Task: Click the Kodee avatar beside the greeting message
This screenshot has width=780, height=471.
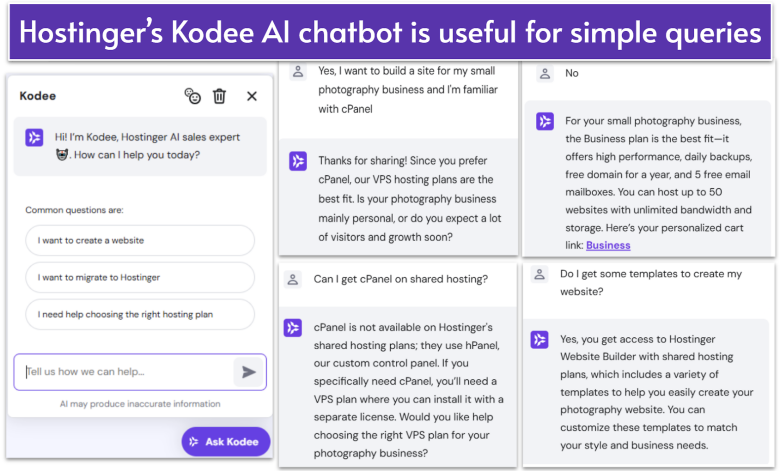Action: coord(34,137)
